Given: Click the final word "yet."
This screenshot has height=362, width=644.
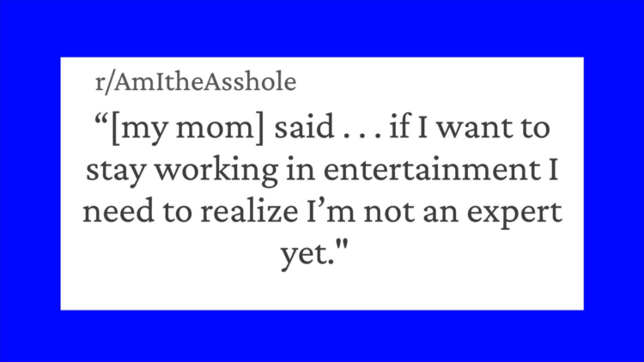Looking at the screenshot, I should click(x=307, y=256).
